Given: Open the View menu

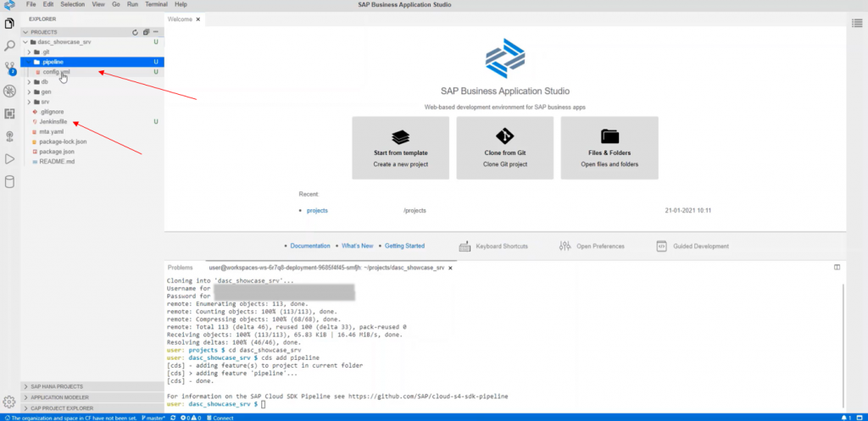Looking at the screenshot, I should (98, 4).
